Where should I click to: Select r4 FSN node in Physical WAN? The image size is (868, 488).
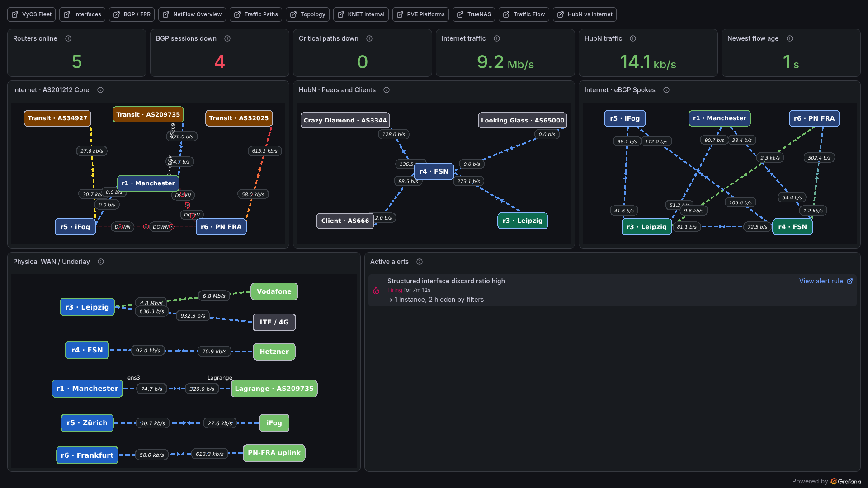tap(87, 350)
